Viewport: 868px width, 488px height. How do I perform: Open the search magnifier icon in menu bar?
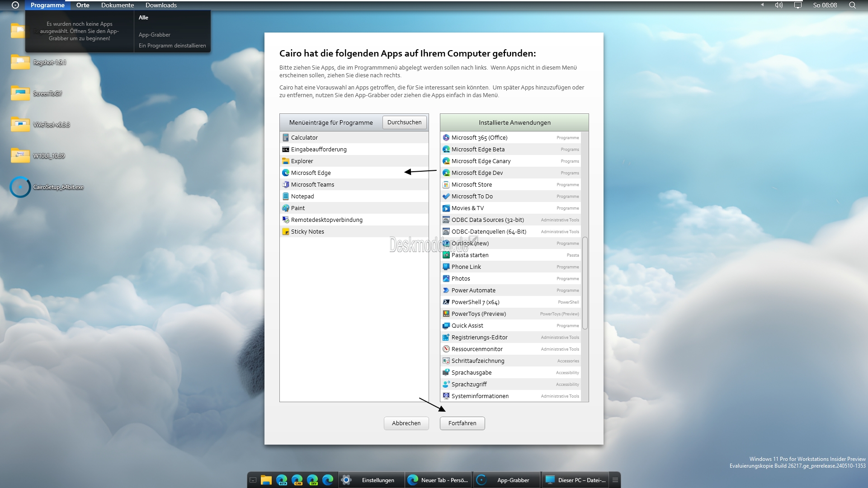tap(852, 5)
